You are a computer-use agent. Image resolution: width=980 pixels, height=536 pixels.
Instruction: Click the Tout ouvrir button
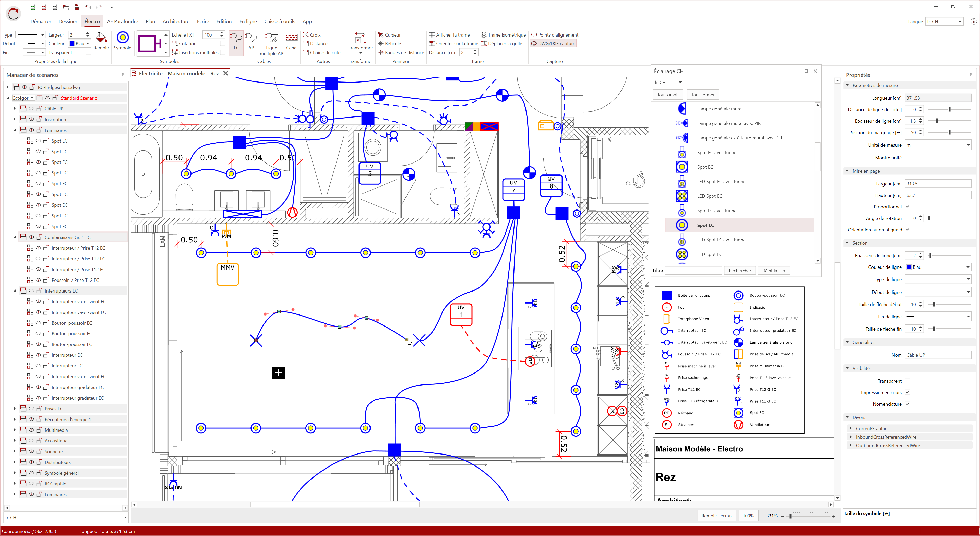point(668,95)
